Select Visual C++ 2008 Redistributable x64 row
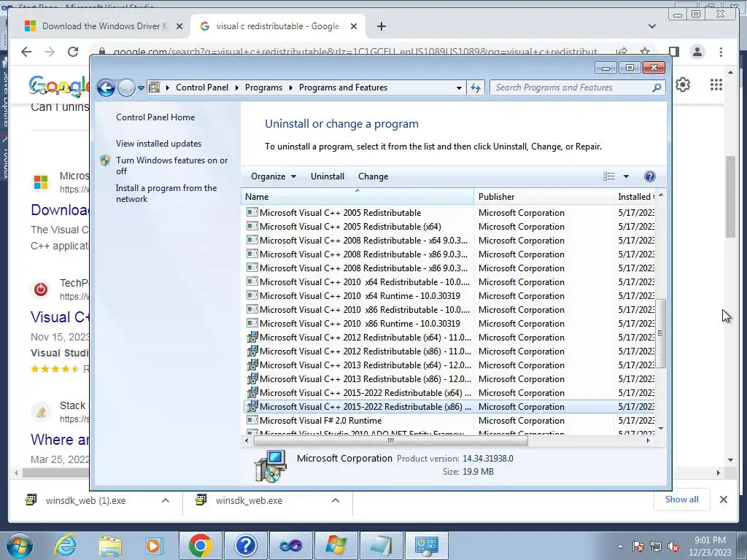The image size is (747, 560). (449, 241)
